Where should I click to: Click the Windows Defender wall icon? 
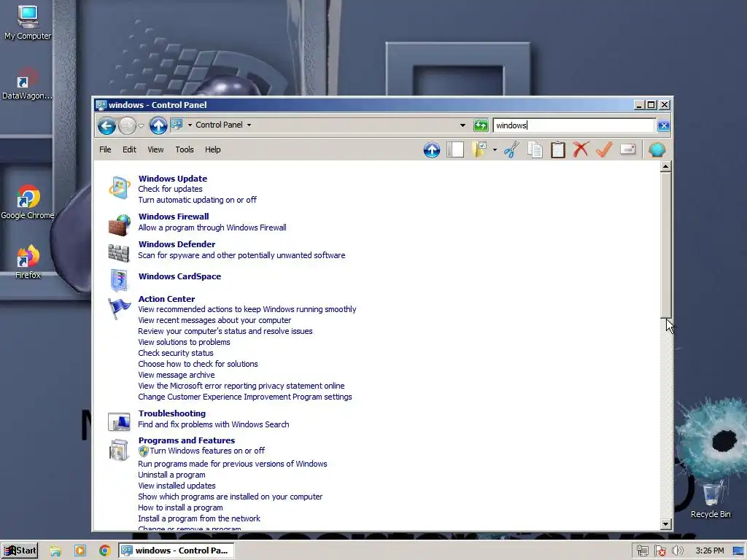click(119, 253)
